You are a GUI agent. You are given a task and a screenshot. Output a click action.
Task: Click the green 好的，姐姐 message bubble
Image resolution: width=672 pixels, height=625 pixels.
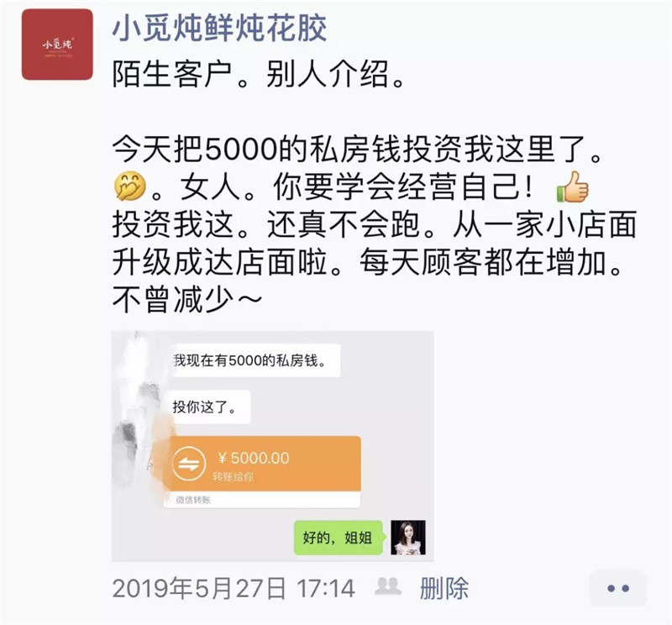point(338,538)
